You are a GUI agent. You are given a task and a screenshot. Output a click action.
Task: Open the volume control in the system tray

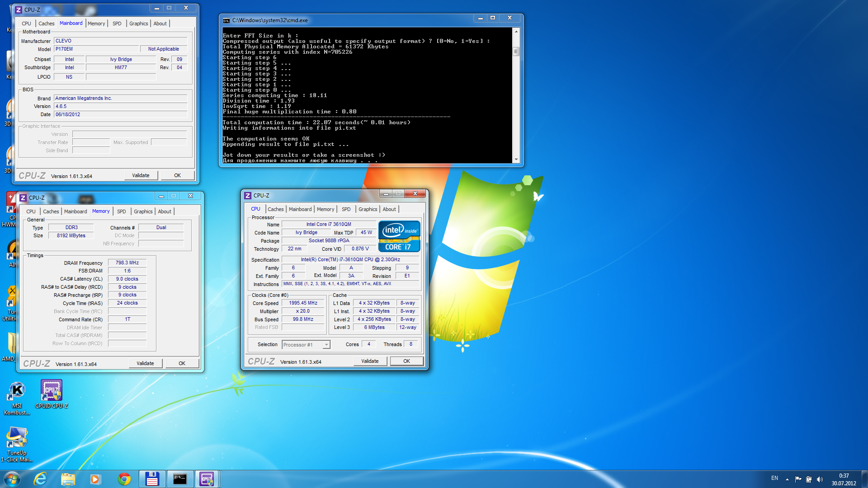(x=820, y=479)
